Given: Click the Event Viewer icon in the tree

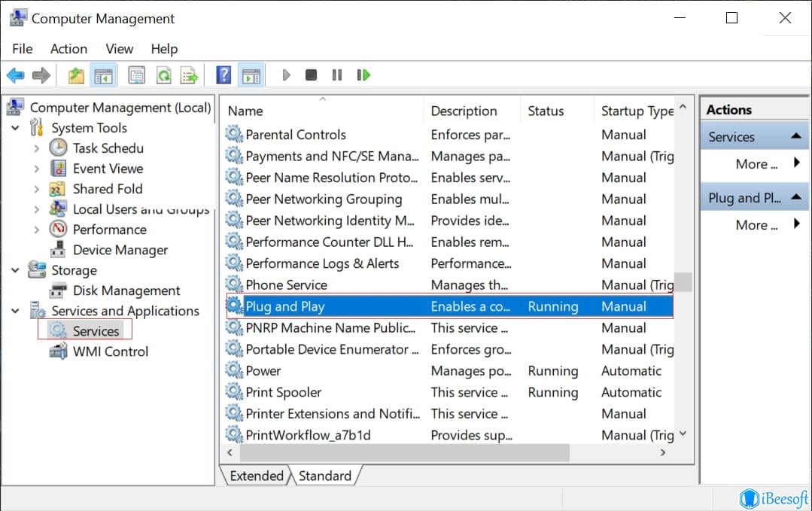Looking at the screenshot, I should (58, 169).
